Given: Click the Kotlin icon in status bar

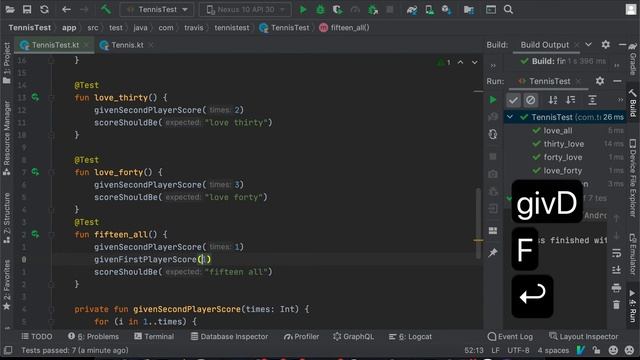Looking at the screenshot, I should 581,350.
